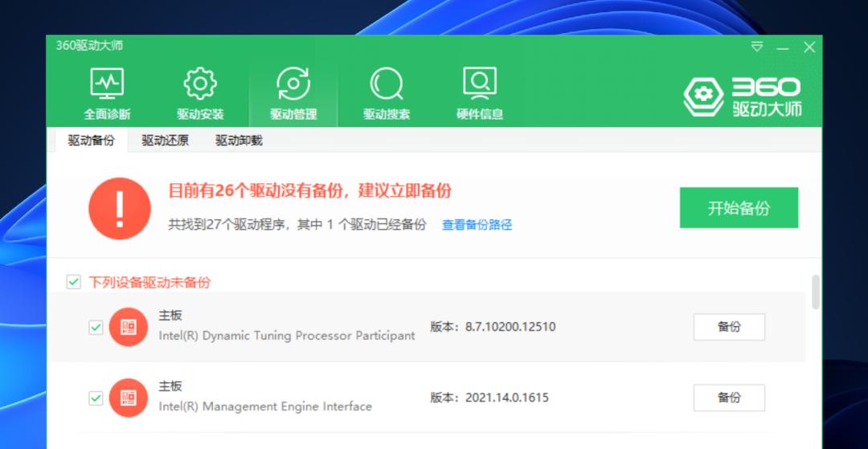Image resolution: width=868 pixels, height=449 pixels.
Task: Select the Intel(R) Dynamic Tuning Processor Participant text
Action: click(x=287, y=336)
